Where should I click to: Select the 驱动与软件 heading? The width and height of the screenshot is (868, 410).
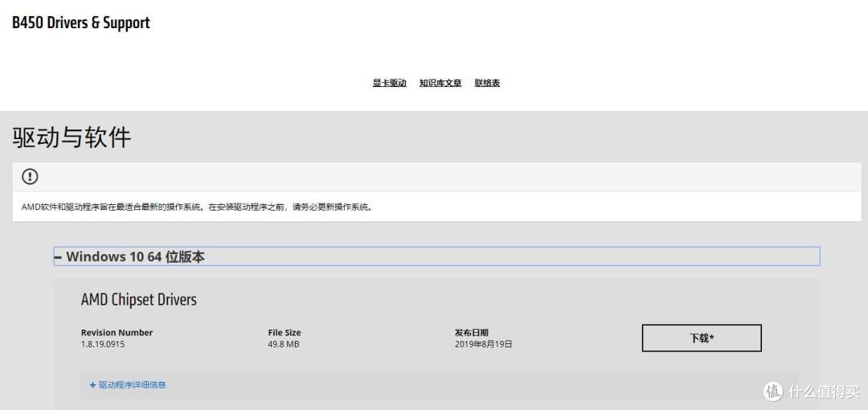point(72,137)
